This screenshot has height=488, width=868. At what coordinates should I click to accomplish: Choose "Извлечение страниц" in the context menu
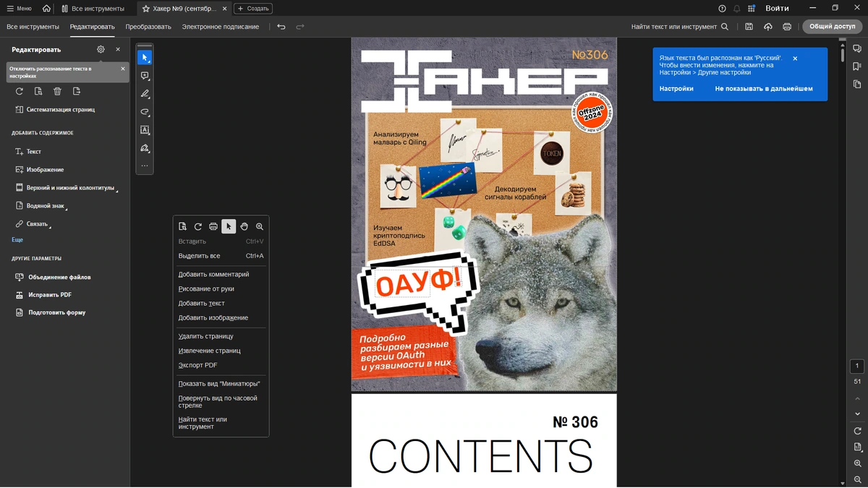(221, 351)
